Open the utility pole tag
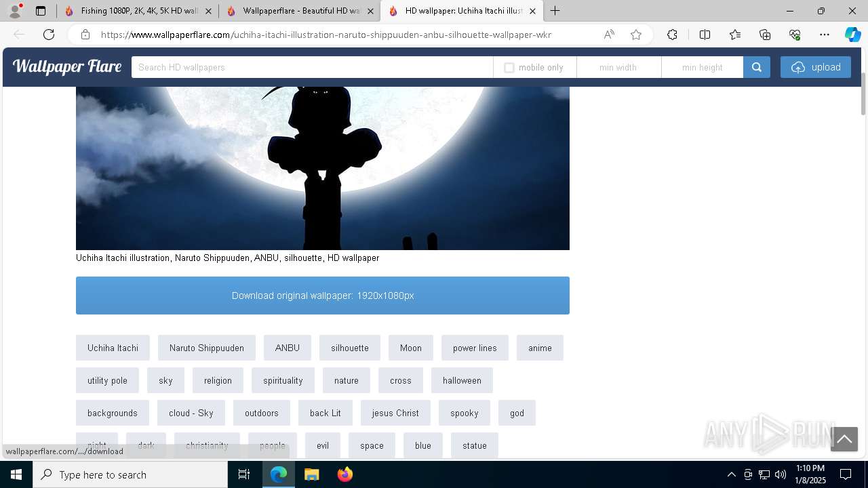 pyautogui.click(x=107, y=380)
